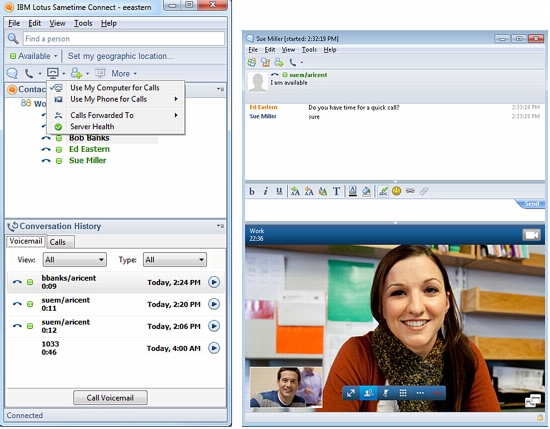Open the add contact dropdown arrow
This screenshot has width=550, height=429.
pos(87,74)
